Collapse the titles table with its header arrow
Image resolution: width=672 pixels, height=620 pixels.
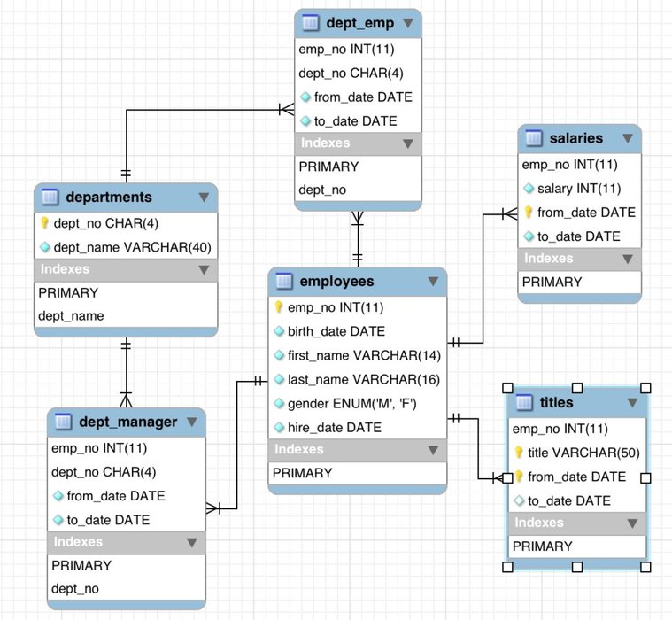coord(632,403)
